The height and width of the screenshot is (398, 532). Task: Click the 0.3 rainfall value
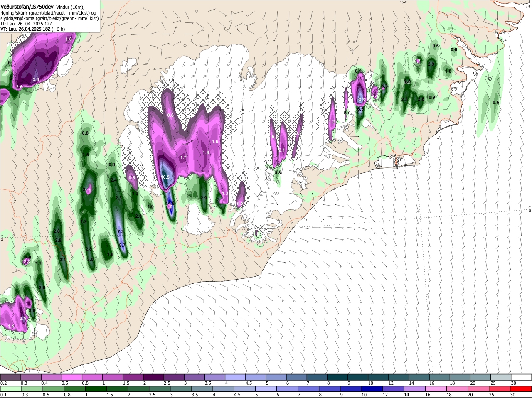tap(408, 83)
